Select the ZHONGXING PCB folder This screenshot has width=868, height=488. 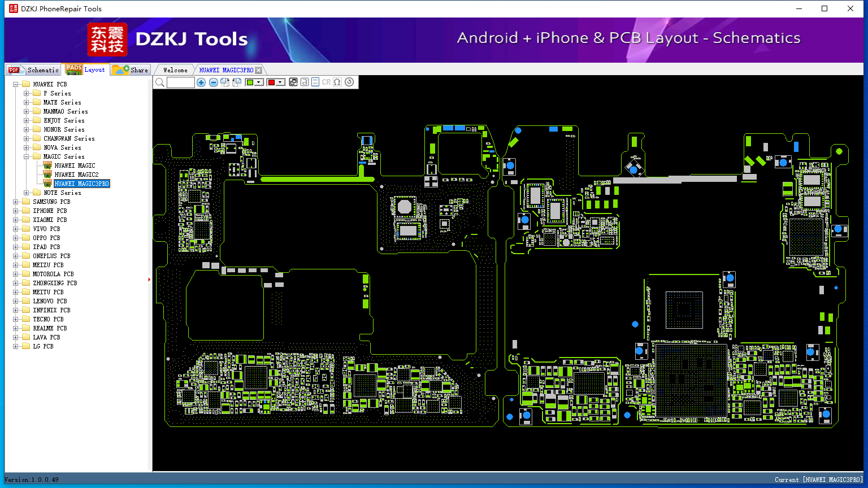pos(55,283)
